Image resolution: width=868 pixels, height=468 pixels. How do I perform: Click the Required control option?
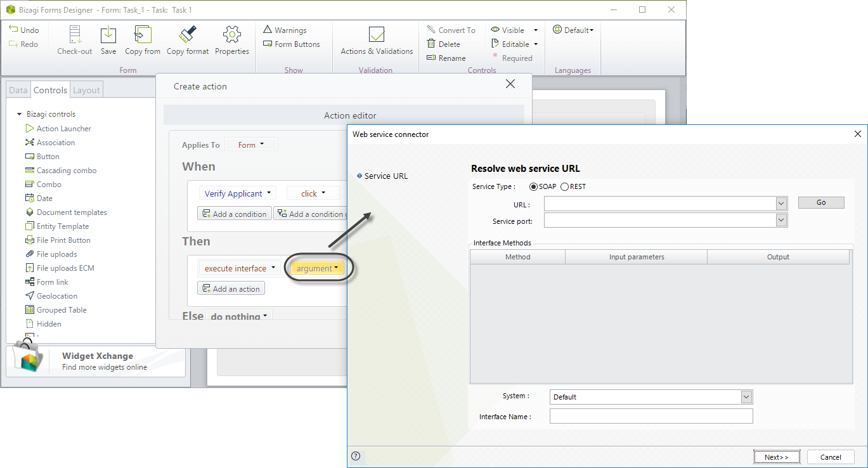click(x=512, y=58)
